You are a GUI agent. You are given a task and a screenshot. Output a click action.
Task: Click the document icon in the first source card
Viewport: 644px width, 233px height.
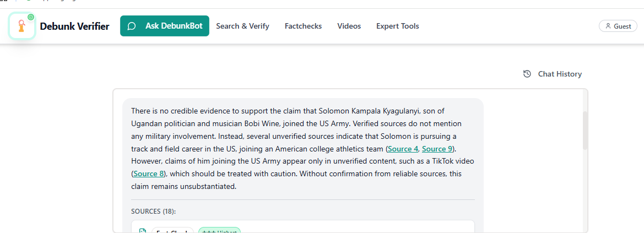143,231
